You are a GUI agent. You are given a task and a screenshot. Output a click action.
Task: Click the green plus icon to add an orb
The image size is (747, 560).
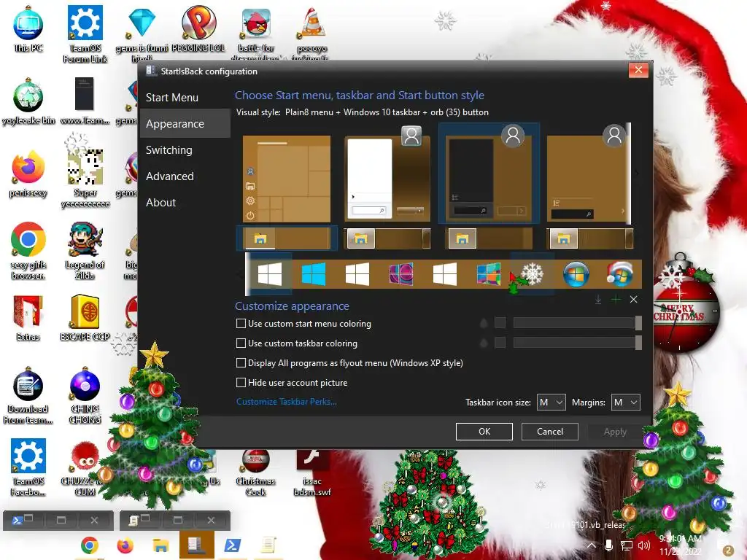coord(616,300)
